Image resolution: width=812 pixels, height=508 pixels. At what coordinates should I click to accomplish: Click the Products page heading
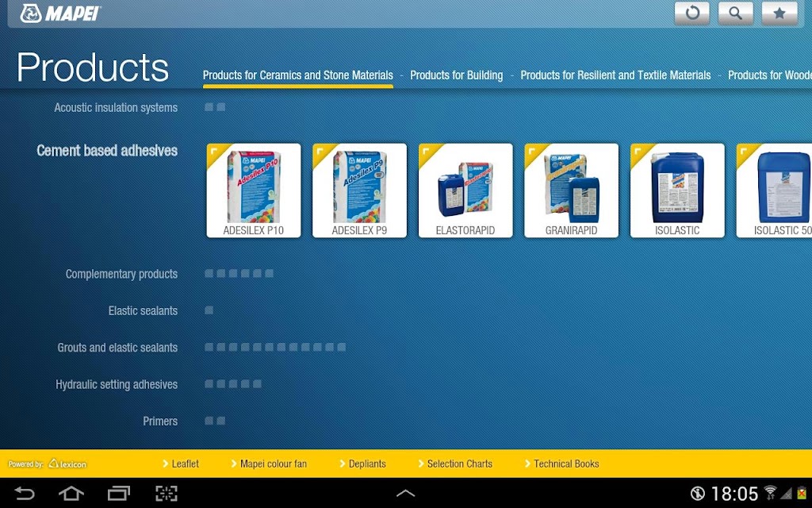click(93, 67)
